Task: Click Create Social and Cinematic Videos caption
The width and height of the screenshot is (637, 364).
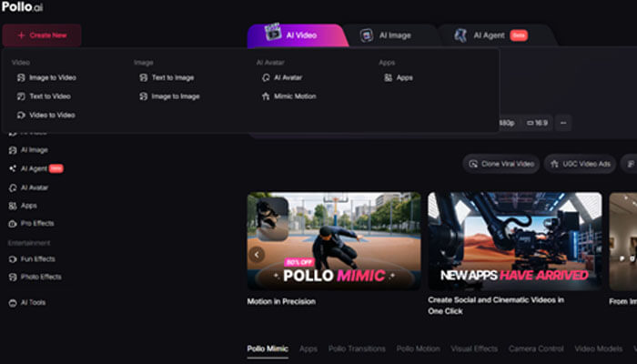Action: click(x=496, y=306)
